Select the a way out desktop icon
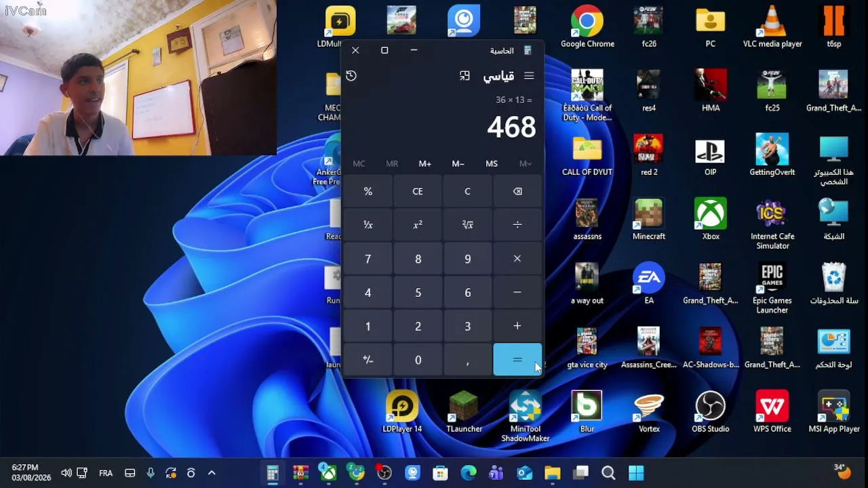This screenshot has width=868, height=488. [x=587, y=283]
